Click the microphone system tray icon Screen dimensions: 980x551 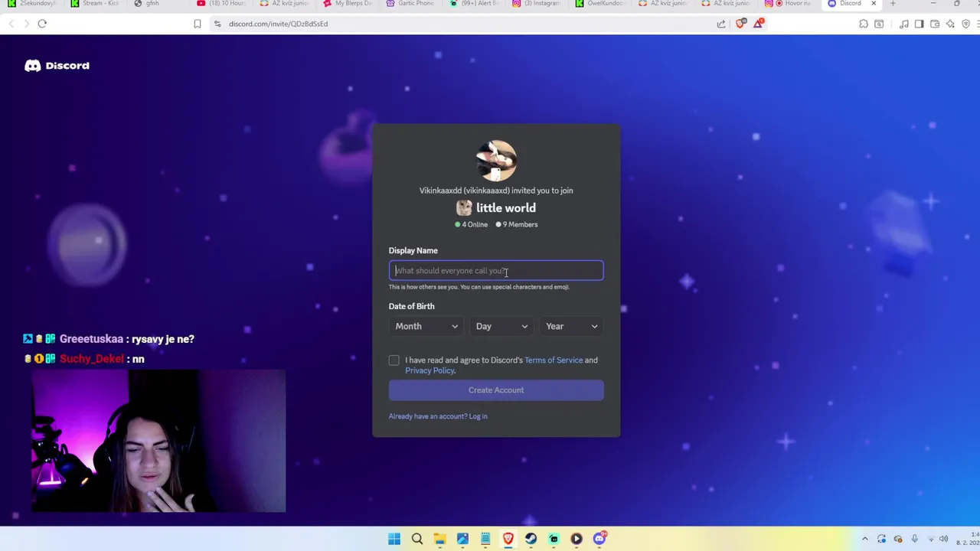coord(914,539)
